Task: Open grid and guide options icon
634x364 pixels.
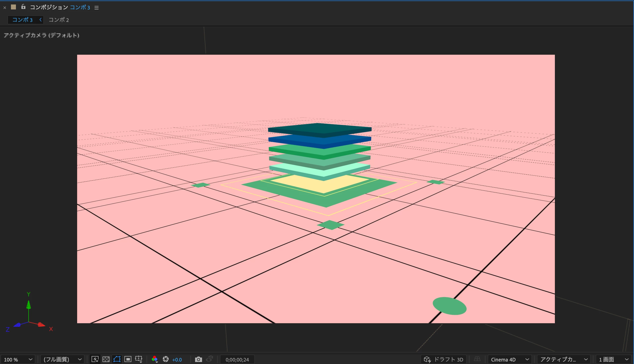Action: 139,359
